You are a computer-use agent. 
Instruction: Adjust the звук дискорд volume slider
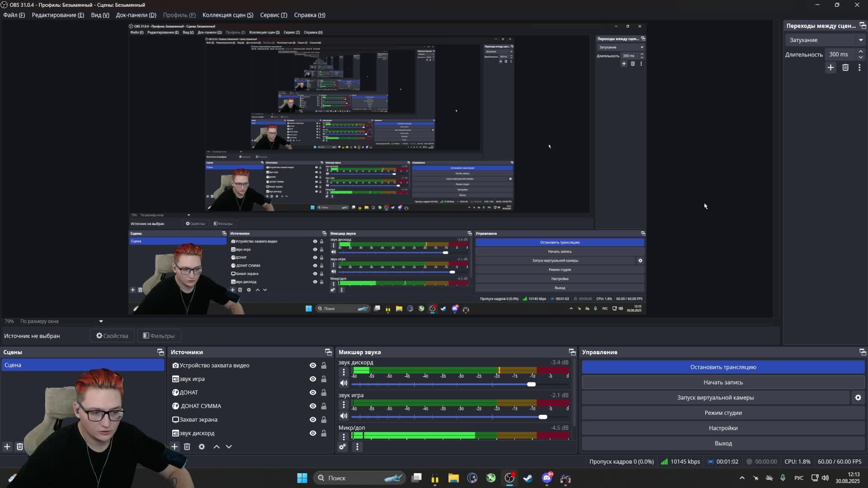(x=531, y=384)
